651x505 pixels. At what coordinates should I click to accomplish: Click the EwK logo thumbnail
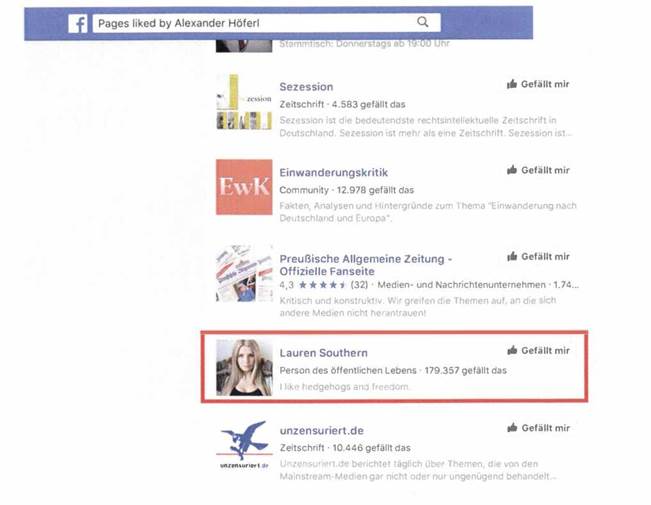[x=244, y=187]
